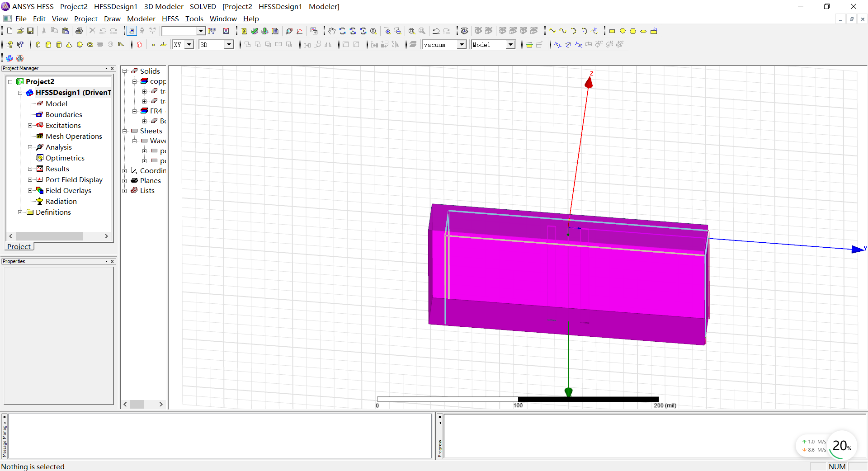
Task: Click right arrow of model tree scrollbar
Action: click(x=161, y=404)
